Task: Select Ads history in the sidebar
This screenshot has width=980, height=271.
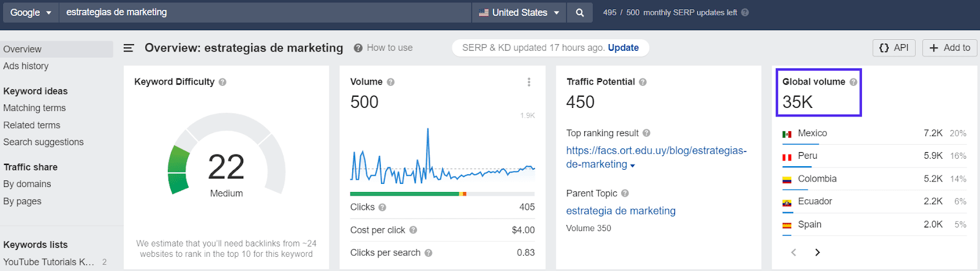Action: (26, 66)
